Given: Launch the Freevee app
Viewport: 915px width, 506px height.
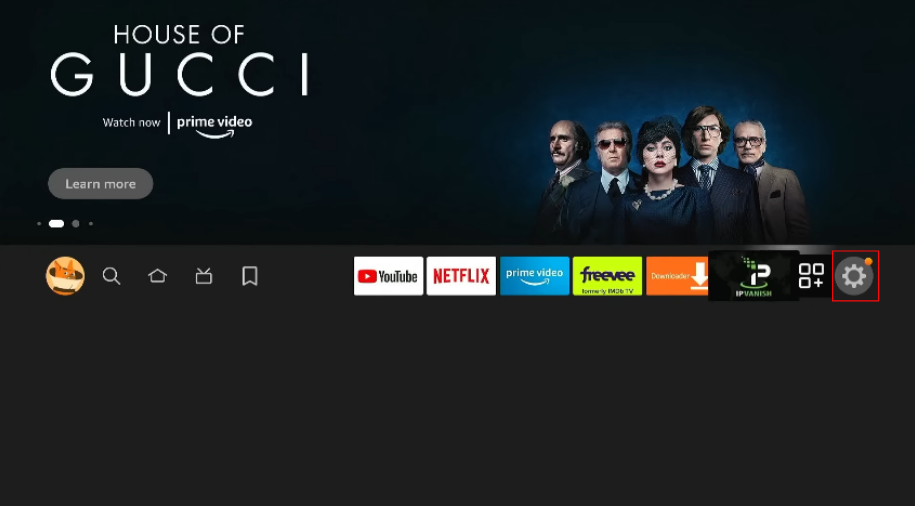Looking at the screenshot, I should tap(607, 275).
